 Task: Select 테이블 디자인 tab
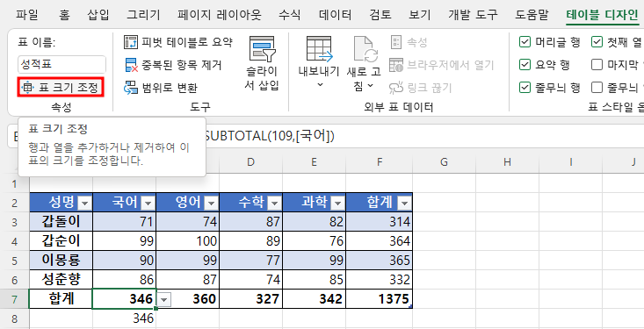(x=602, y=15)
